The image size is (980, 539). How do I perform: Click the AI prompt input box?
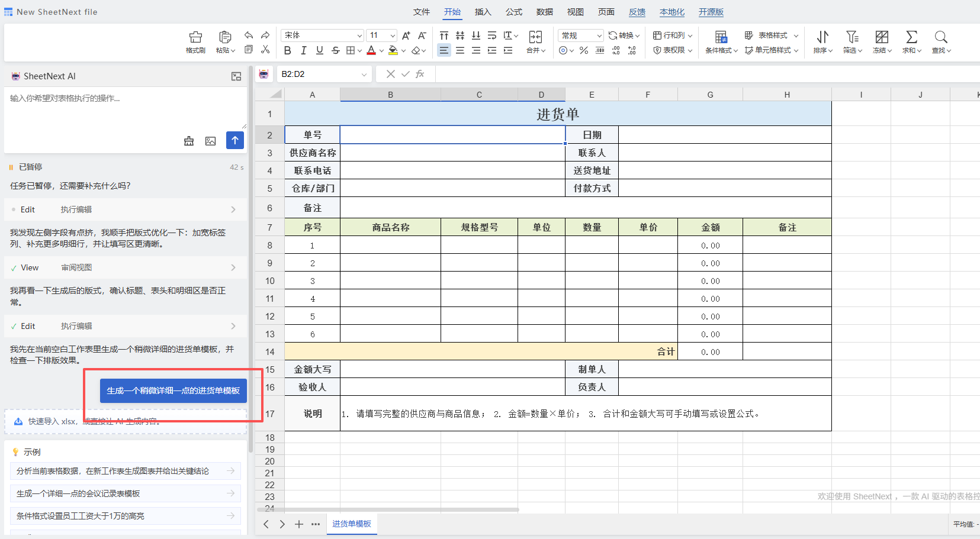click(125, 108)
